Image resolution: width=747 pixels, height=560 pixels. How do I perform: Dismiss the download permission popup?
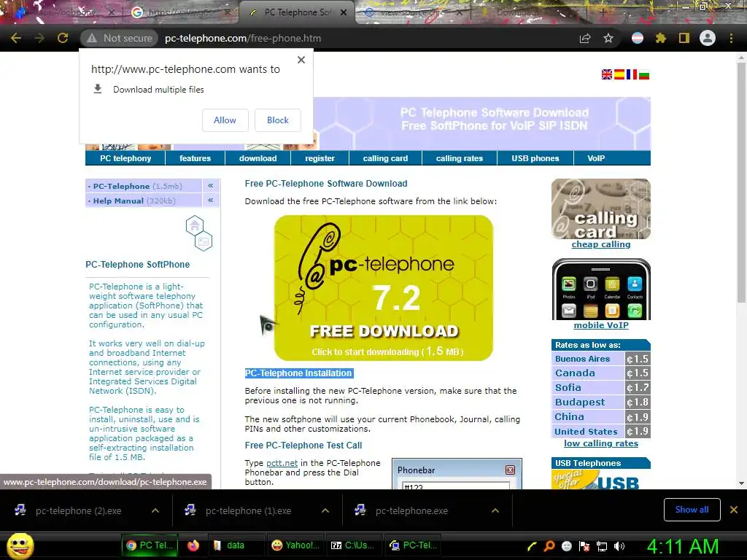(x=301, y=60)
